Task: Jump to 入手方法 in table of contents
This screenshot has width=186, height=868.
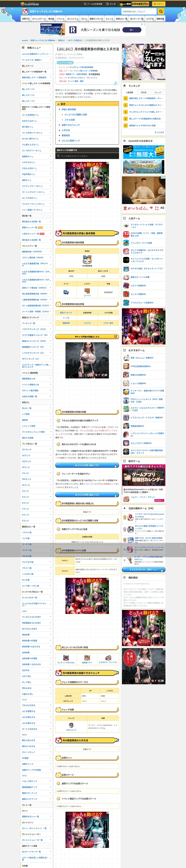Action: (65, 130)
